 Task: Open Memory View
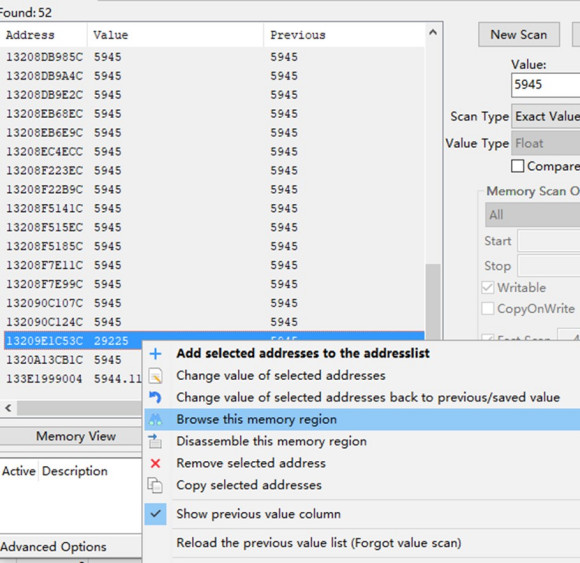pyautogui.click(x=76, y=436)
